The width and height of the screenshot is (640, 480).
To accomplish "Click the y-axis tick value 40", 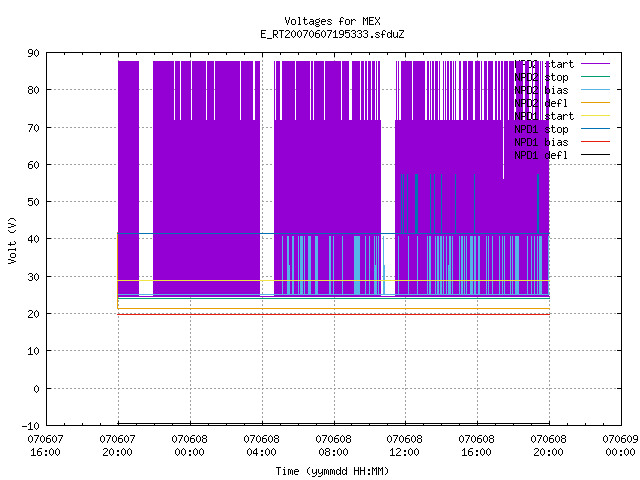I will [33, 239].
